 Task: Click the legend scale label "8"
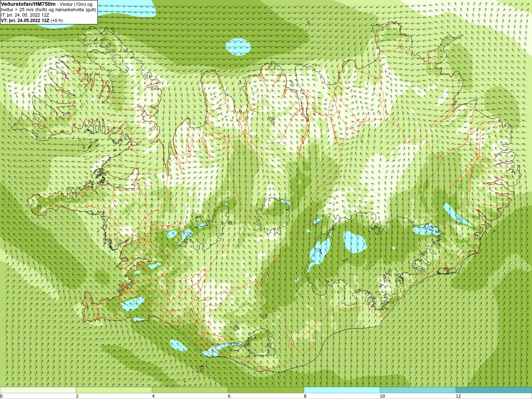pyautogui.click(x=305, y=396)
